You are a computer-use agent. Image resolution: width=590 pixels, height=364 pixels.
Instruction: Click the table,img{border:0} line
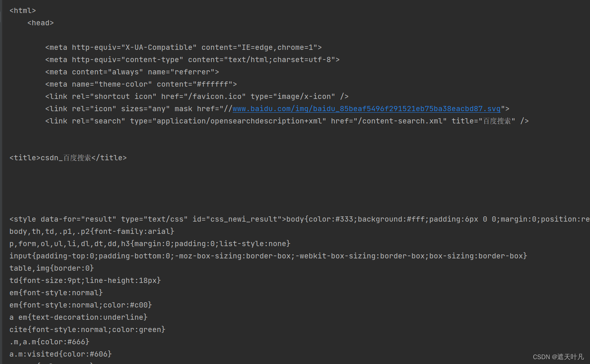tap(52, 268)
